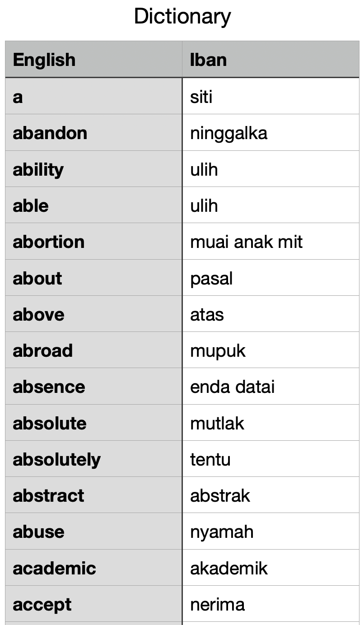Click the 'mutlak' Iban cell

(x=271, y=423)
